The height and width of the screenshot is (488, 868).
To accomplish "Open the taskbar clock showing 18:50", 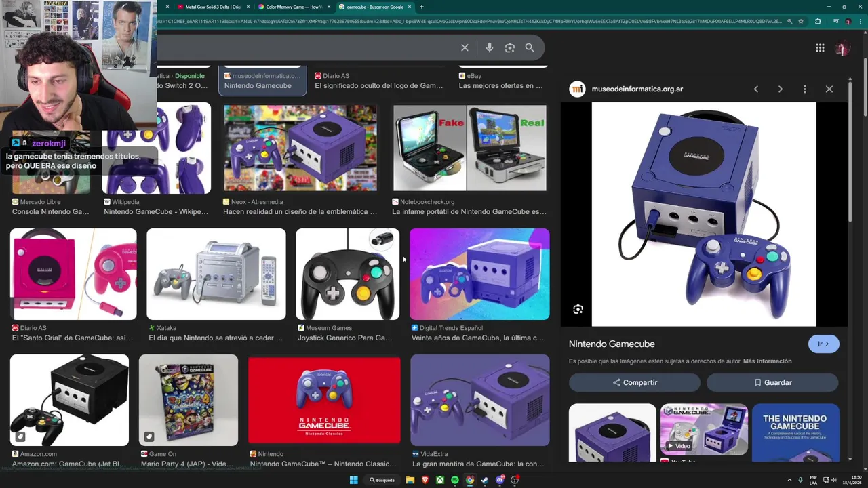I will coord(854,480).
